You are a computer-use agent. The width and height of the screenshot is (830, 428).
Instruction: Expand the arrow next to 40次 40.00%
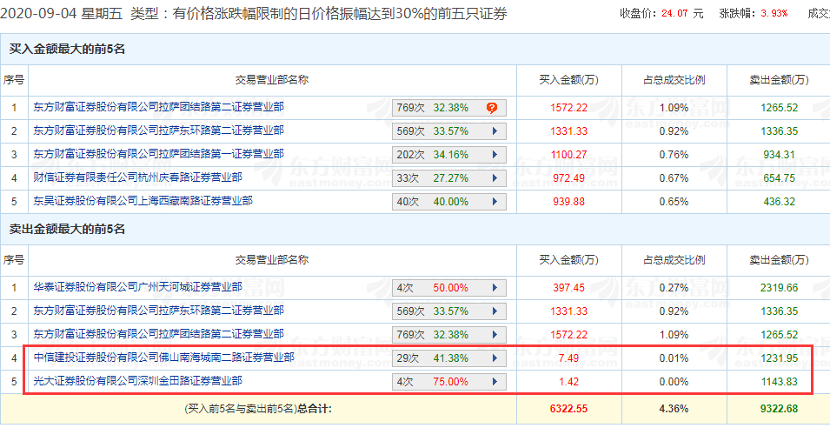[495, 202]
